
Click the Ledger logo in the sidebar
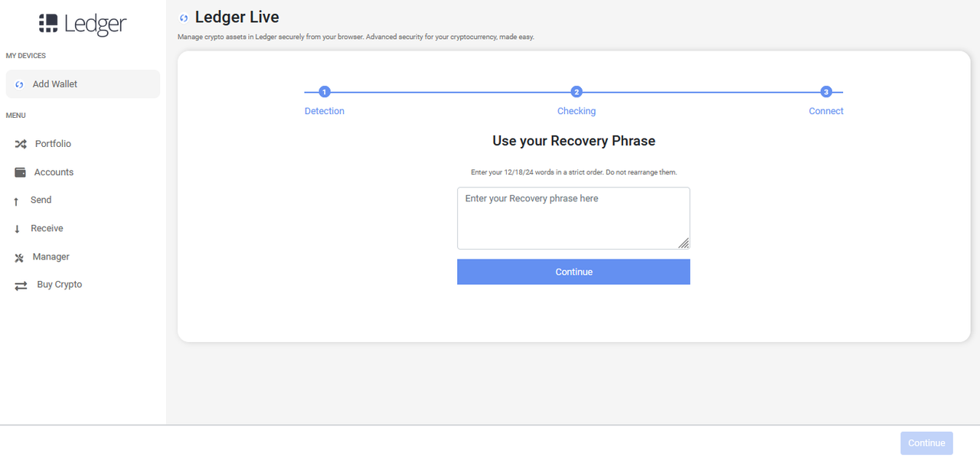[x=83, y=24]
